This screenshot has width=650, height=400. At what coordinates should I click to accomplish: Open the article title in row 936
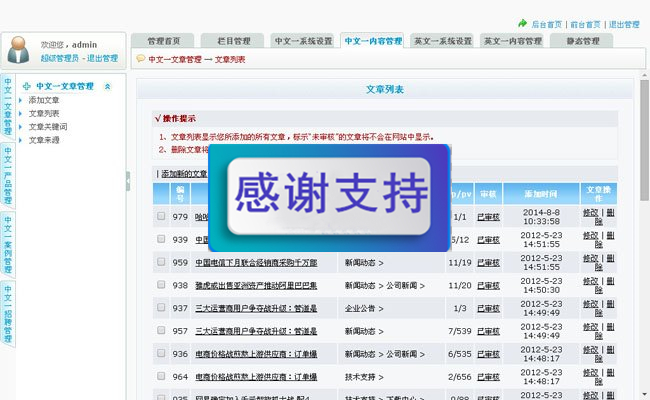click(x=256, y=354)
